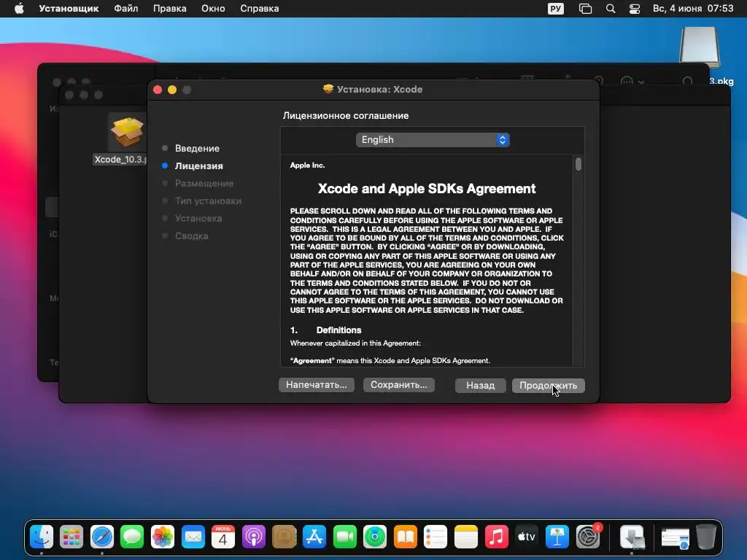
Task: Open the Установщик application menu
Action: tap(69, 9)
